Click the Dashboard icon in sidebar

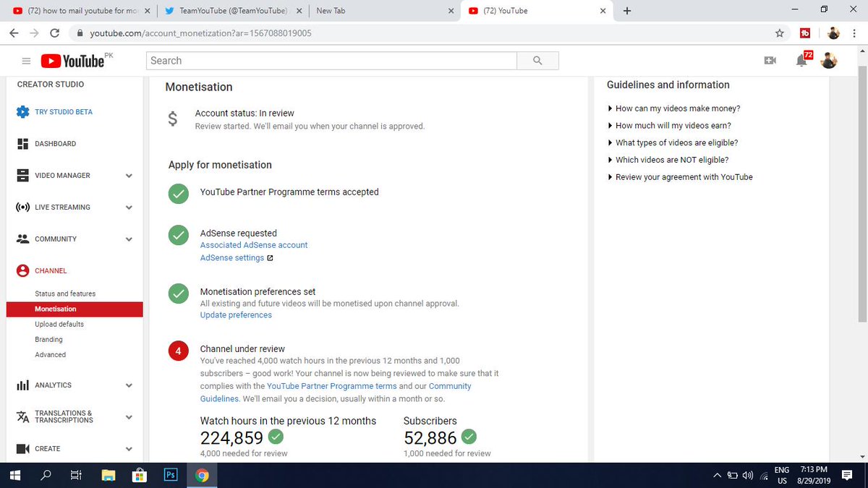(x=22, y=144)
